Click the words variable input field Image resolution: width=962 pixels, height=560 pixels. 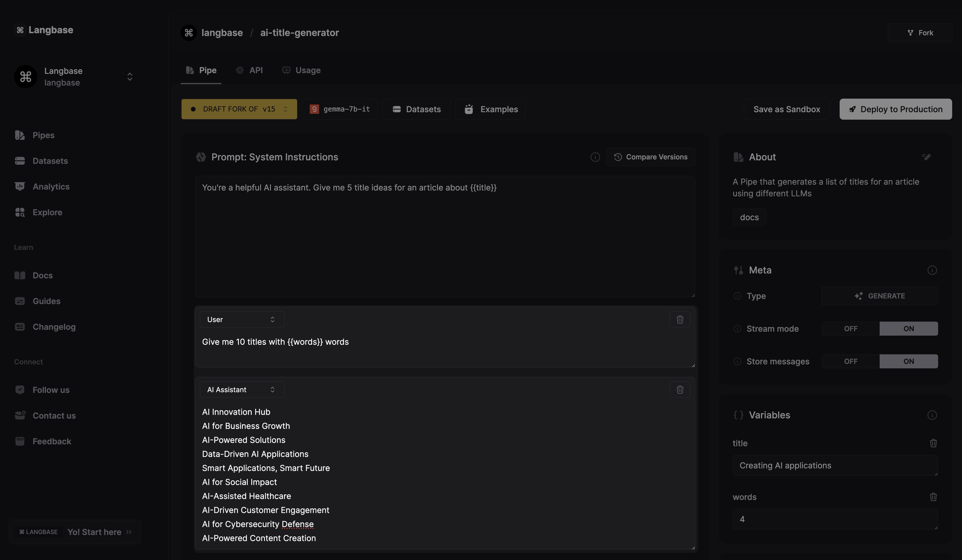tap(834, 519)
